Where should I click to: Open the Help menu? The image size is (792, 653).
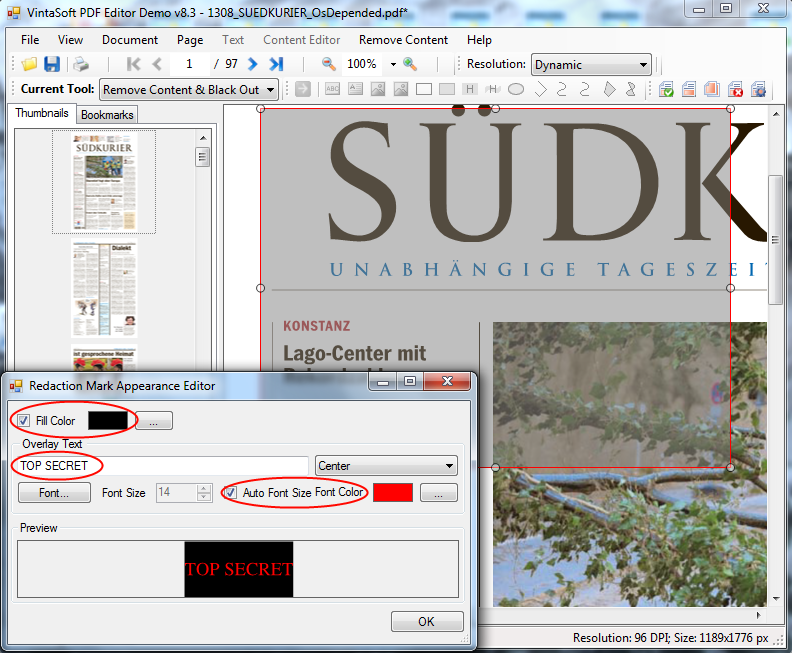[479, 40]
